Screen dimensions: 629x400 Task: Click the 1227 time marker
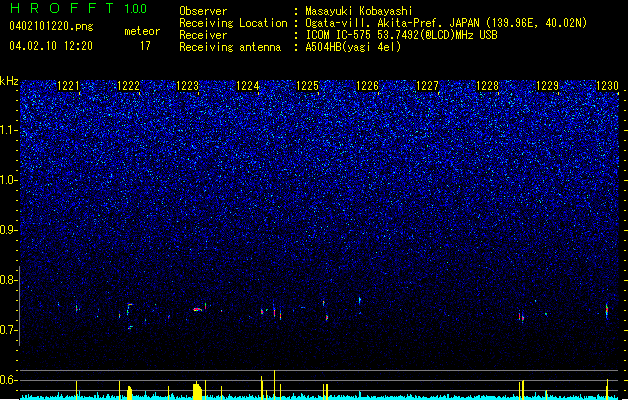pyautogui.click(x=427, y=85)
